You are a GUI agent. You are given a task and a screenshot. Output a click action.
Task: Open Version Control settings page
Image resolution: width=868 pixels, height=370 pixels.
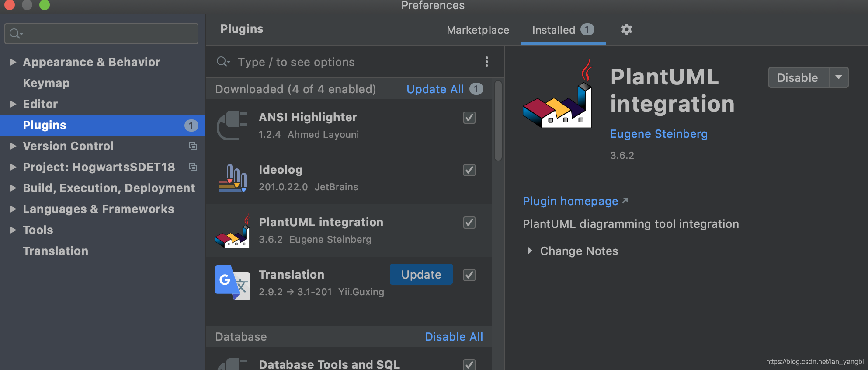(68, 146)
